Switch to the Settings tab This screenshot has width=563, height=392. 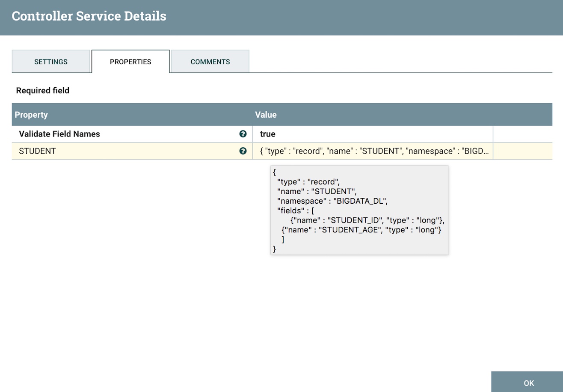pos(51,62)
